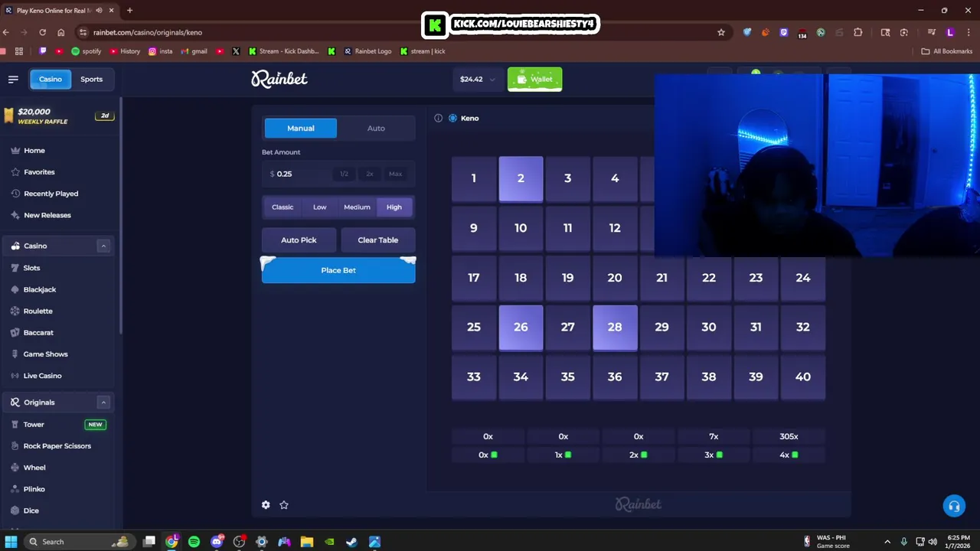
Task: Click Auto Pick button
Action: (x=299, y=240)
